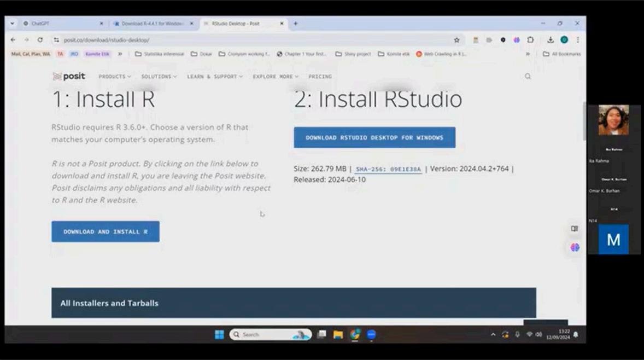Click the floating purple brain icon on page edge
The width and height of the screenshot is (644, 360).
[575, 247]
